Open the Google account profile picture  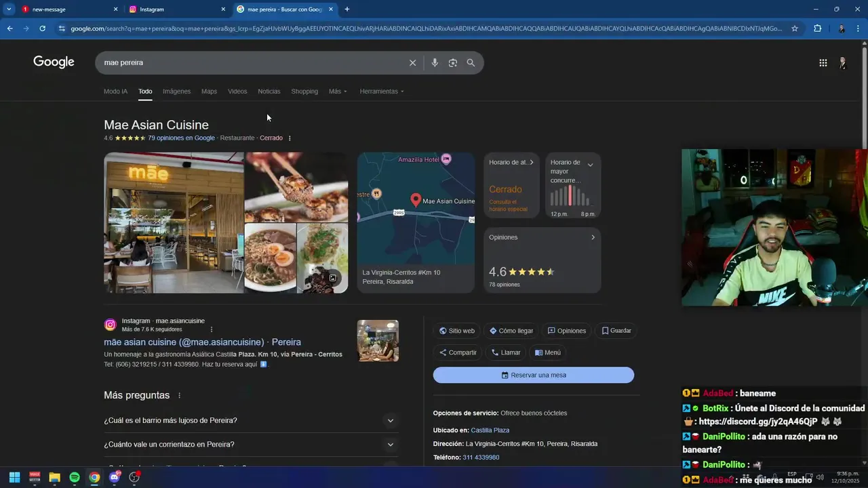tap(842, 62)
